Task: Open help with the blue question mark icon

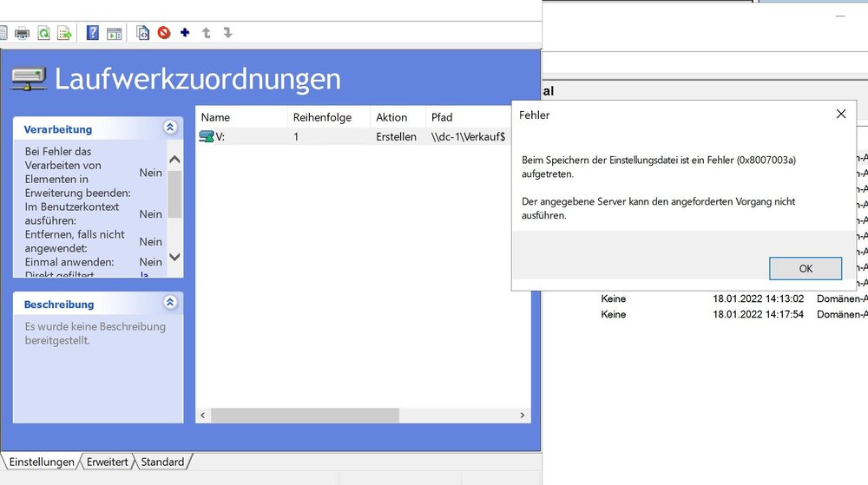Action: [x=93, y=33]
